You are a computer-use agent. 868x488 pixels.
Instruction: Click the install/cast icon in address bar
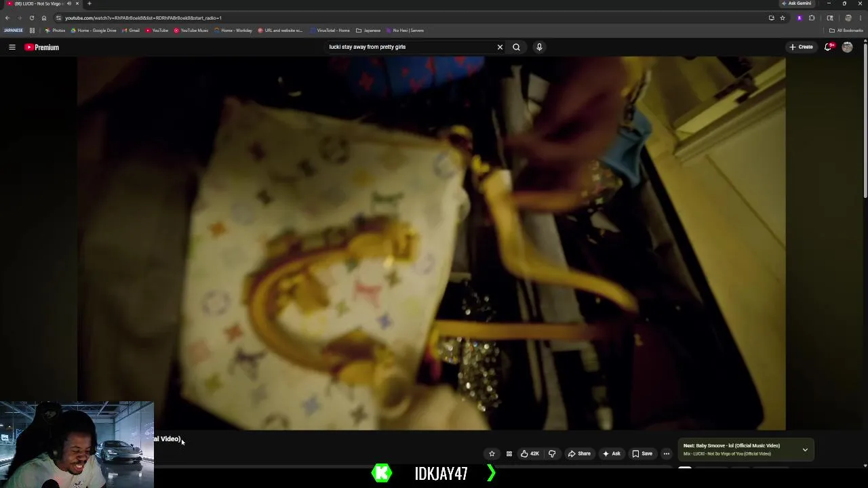point(771,18)
